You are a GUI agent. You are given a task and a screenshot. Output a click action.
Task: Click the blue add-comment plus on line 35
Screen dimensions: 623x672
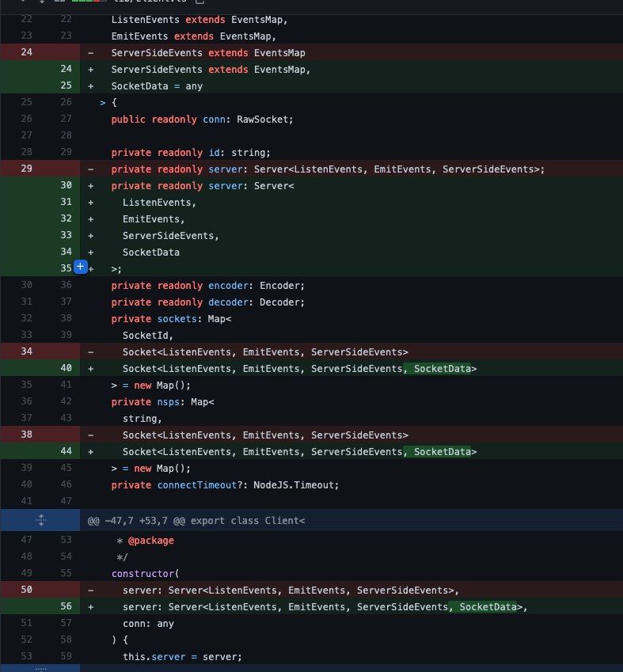pyautogui.click(x=81, y=267)
